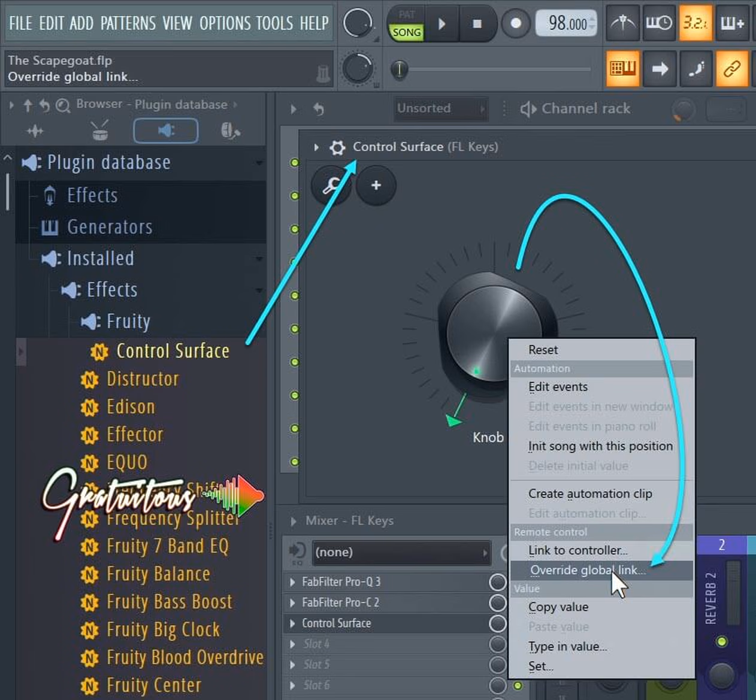Toggle FabFilter Pro-Q 3 slot enable
Screen dimensions: 756x700
pos(497,582)
